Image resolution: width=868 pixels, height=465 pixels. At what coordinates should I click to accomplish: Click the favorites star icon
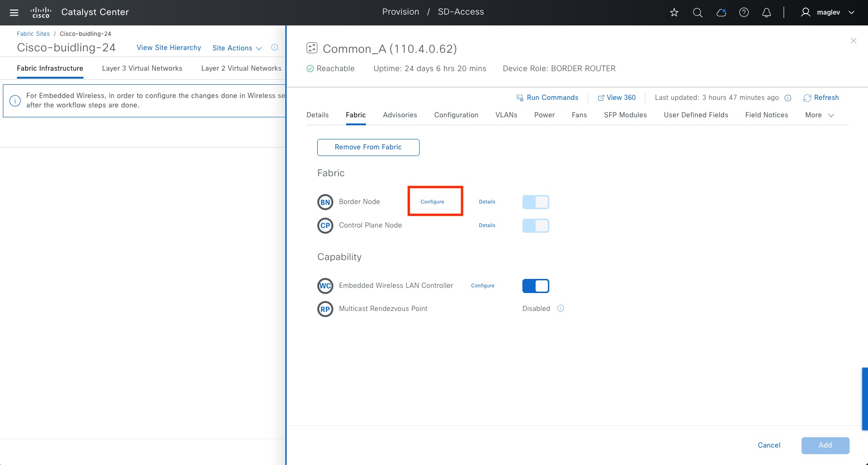point(674,13)
